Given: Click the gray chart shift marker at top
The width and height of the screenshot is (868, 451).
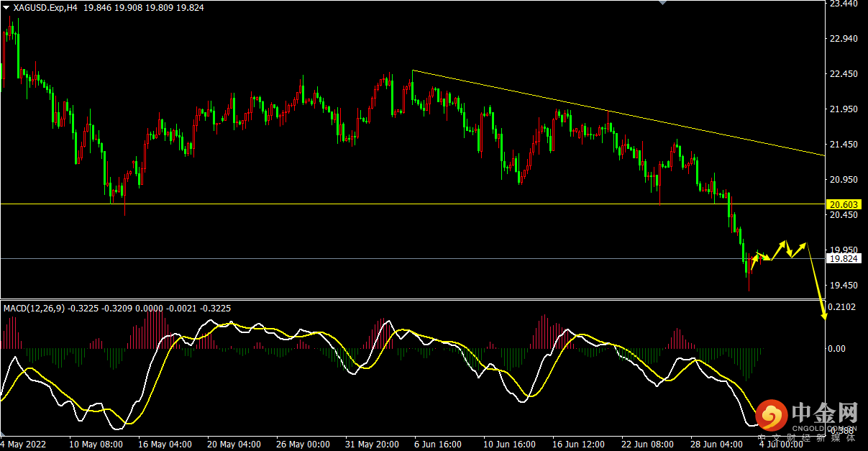Looking at the screenshot, I should pos(664,3).
